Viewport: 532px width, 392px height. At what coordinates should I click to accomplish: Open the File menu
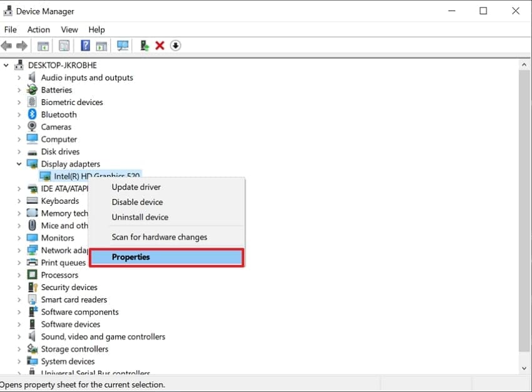11,30
